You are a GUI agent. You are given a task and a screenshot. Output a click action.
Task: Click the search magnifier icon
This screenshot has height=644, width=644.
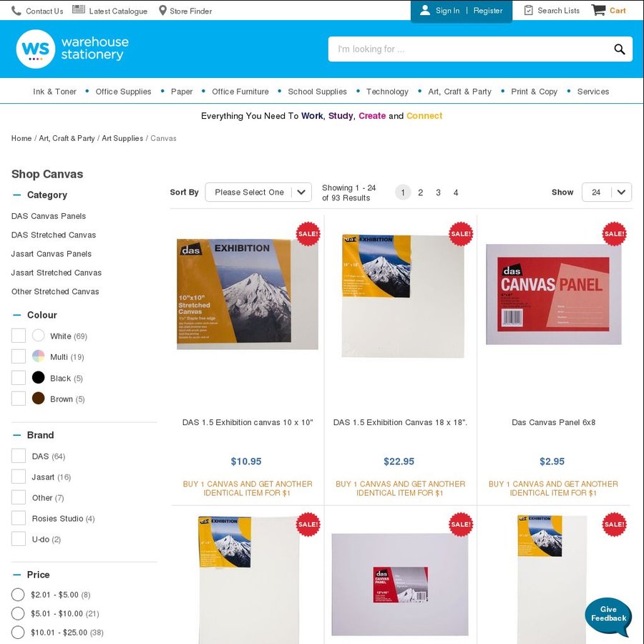tap(620, 49)
